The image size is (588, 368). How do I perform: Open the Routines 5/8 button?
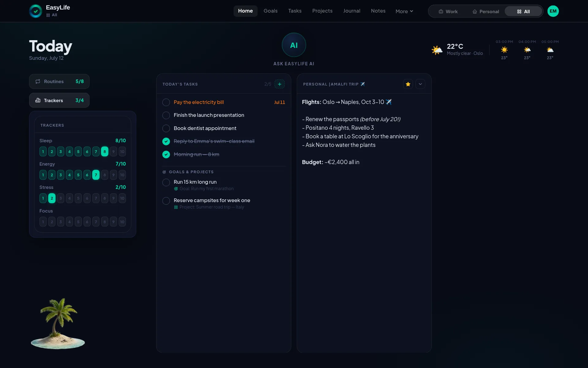[x=59, y=81]
